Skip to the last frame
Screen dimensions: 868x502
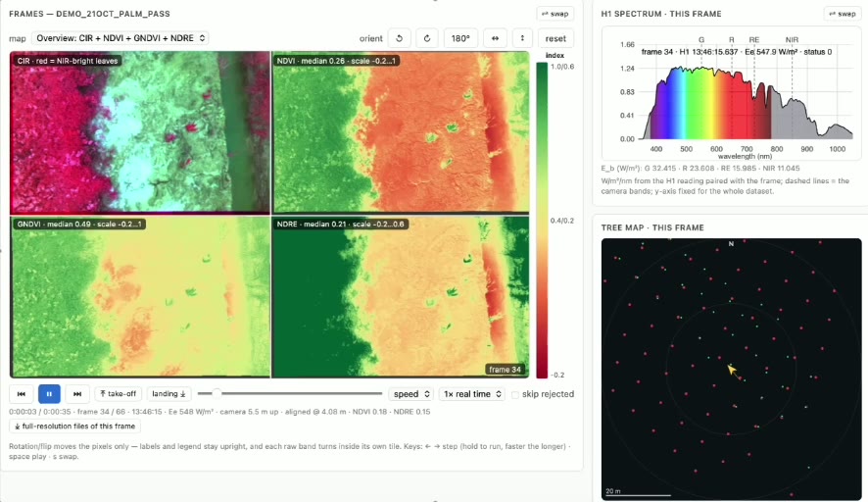pyautogui.click(x=77, y=394)
